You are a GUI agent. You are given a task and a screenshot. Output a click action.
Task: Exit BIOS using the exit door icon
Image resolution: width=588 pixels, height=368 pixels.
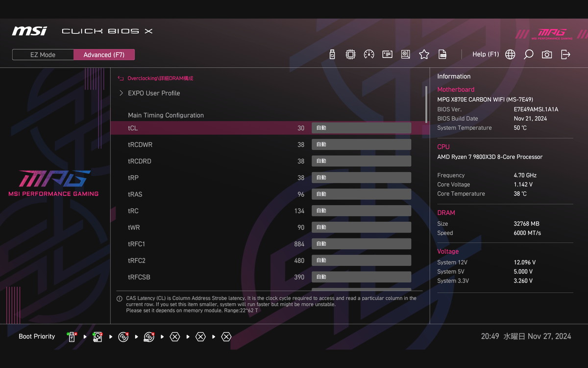pos(565,54)
